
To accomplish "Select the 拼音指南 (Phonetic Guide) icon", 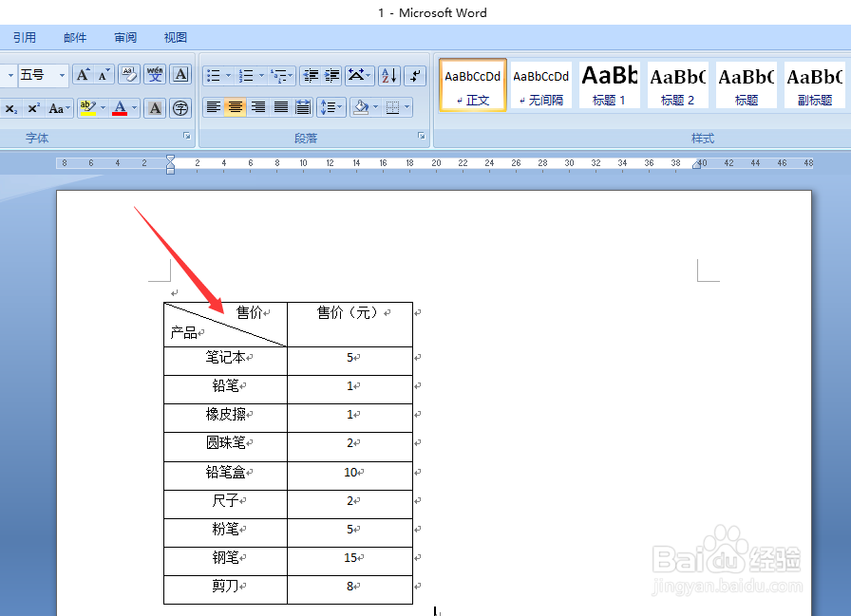I will pyautogui.click(x=152, y=75).
